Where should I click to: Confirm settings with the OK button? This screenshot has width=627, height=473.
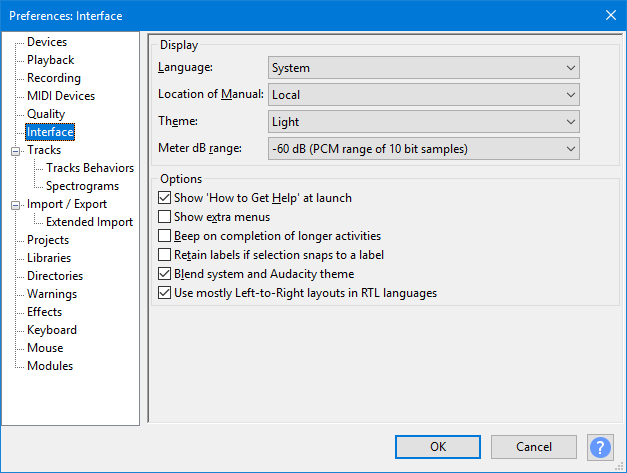(x=438, y=447)
